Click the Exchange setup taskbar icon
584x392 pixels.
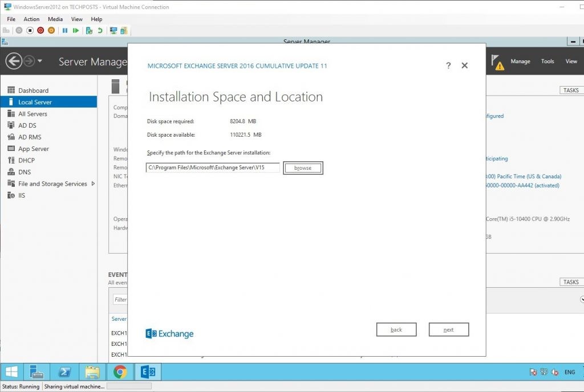pyautogui.click(x=148, y=372)
